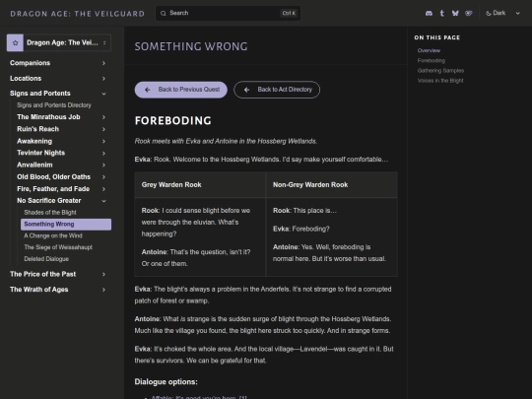The width and height of the screenshot is (532, 399).
Task: Open the Bluesky butterfly icon
Action: click(455, 13)
